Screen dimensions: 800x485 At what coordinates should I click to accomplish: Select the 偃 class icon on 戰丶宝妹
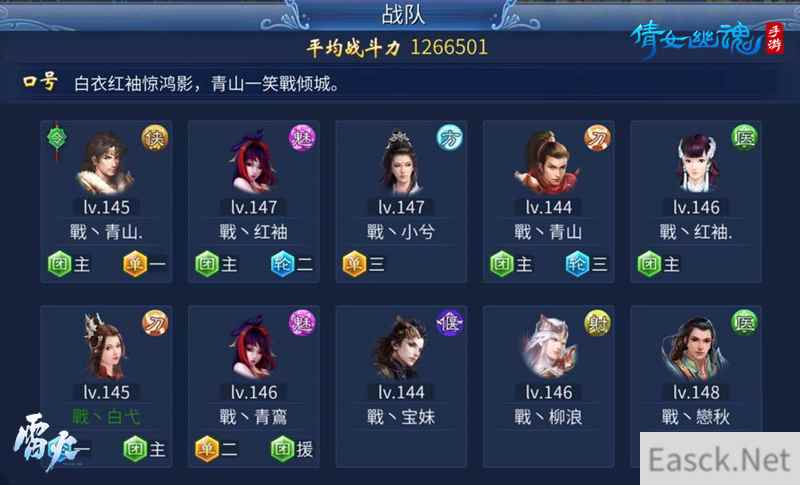click(x=450, y=323)
